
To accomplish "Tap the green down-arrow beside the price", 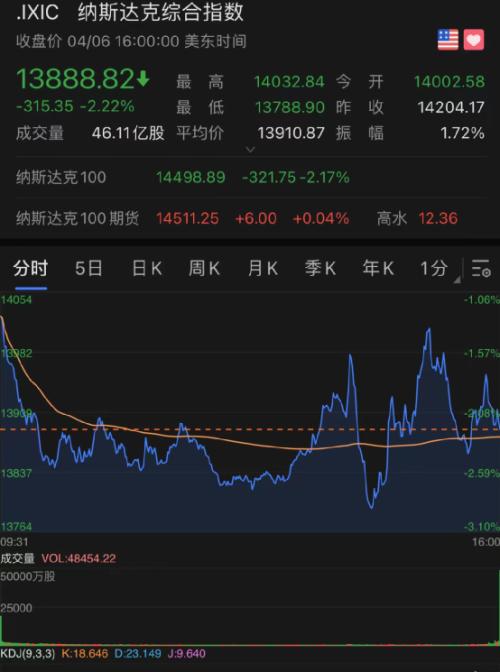I will coord(143,79).
